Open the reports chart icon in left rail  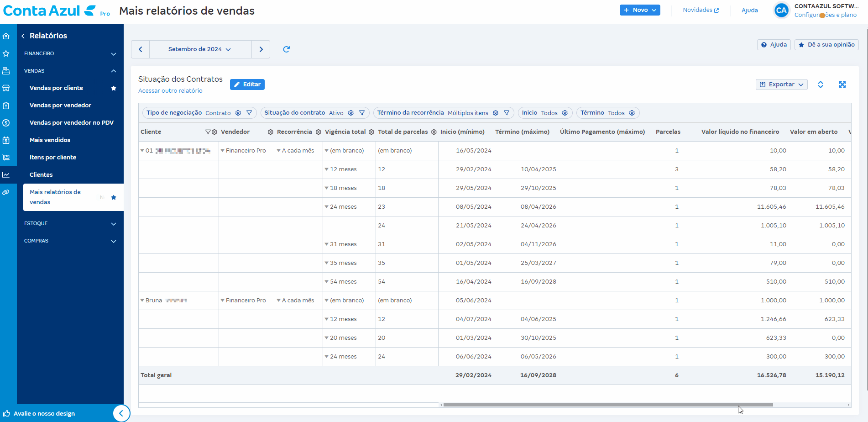click(x=6, y=175)
